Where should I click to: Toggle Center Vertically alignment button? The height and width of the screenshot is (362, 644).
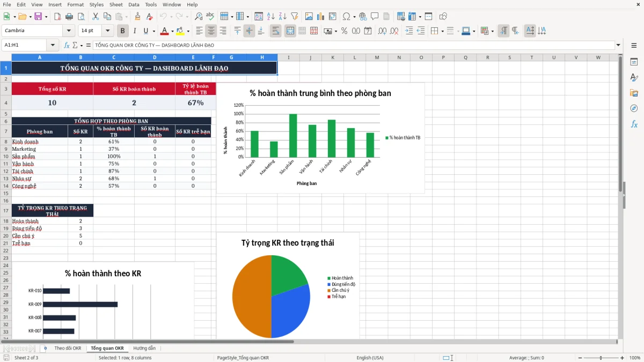pyautogui.click(x=249, y=31)
